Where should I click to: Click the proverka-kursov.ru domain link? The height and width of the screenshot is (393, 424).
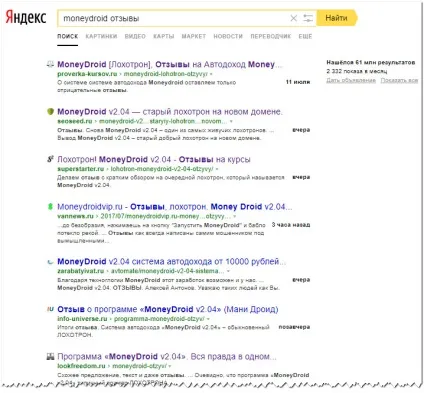[x=87, y=74]
